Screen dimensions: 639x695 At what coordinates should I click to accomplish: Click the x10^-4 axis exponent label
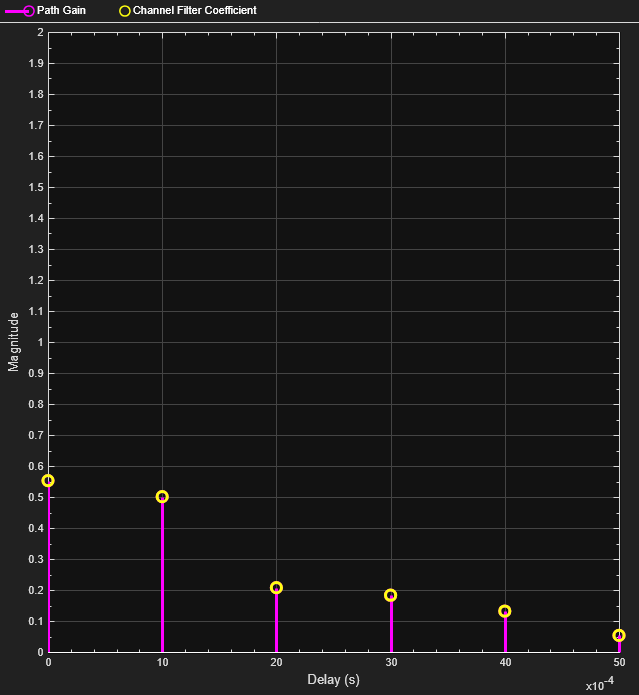[x=600, y=683]
